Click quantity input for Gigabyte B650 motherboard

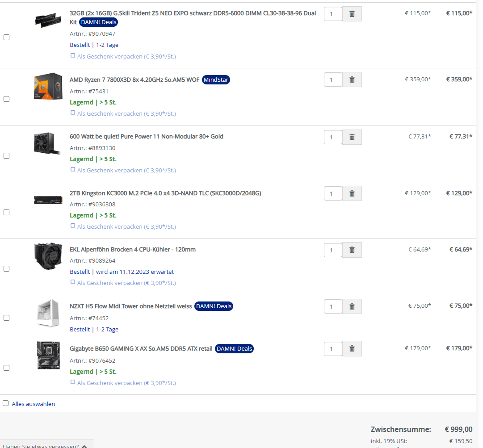(x=333, y=348)
